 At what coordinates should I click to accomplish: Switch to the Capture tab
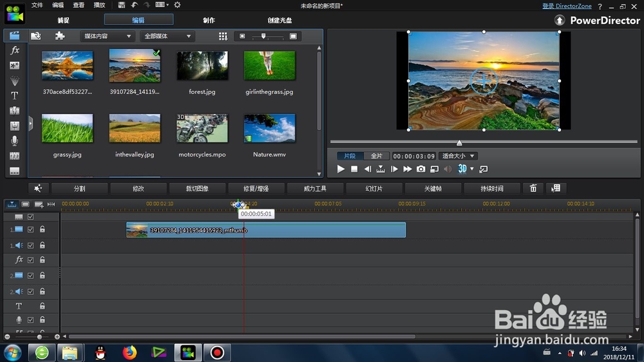pos(63,20)
